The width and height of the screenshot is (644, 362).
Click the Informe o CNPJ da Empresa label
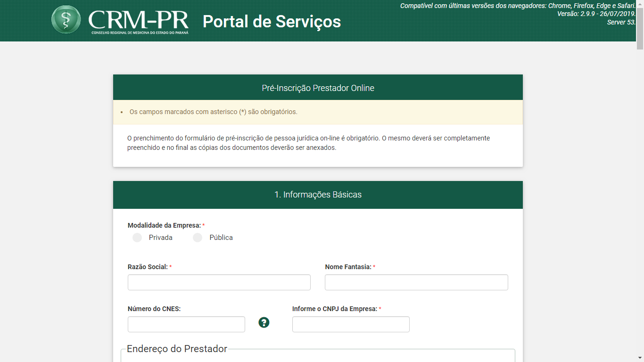pos(335,309)
